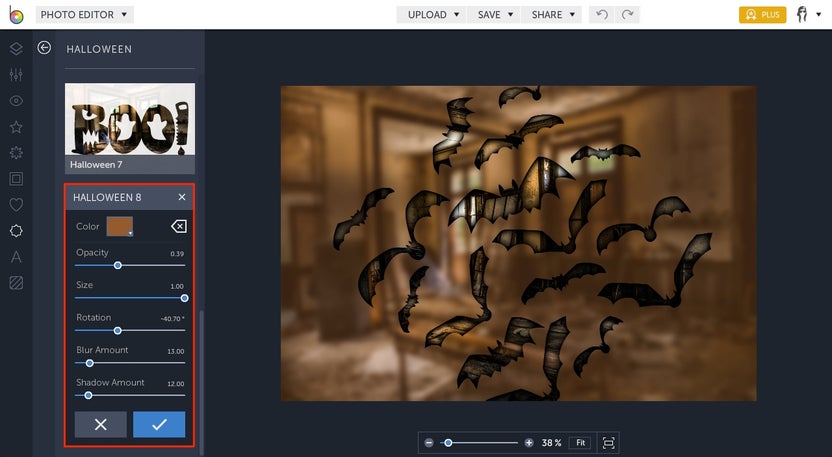Screen dimensions: 832x457
Task: Clear the color with eraser icon
Action: pyautogui.click(x=179, y=227)
